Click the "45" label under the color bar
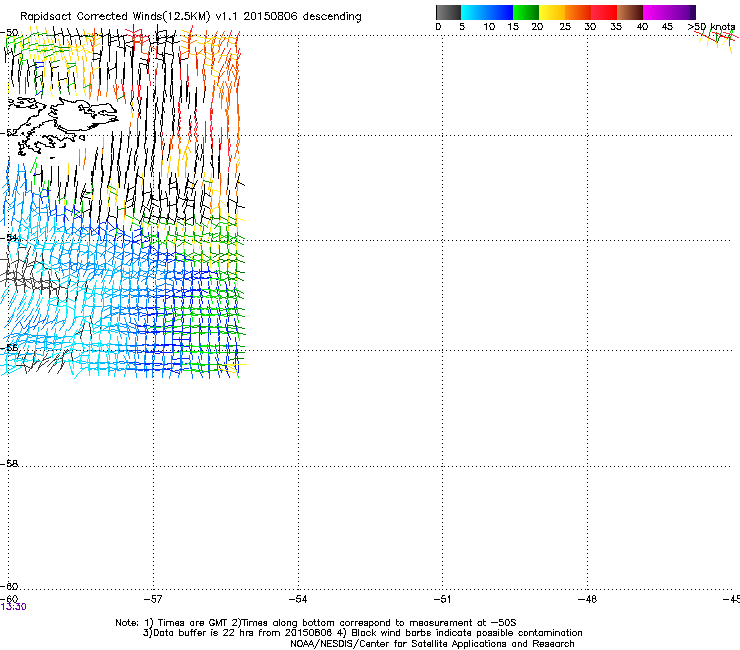 [667, 27]
